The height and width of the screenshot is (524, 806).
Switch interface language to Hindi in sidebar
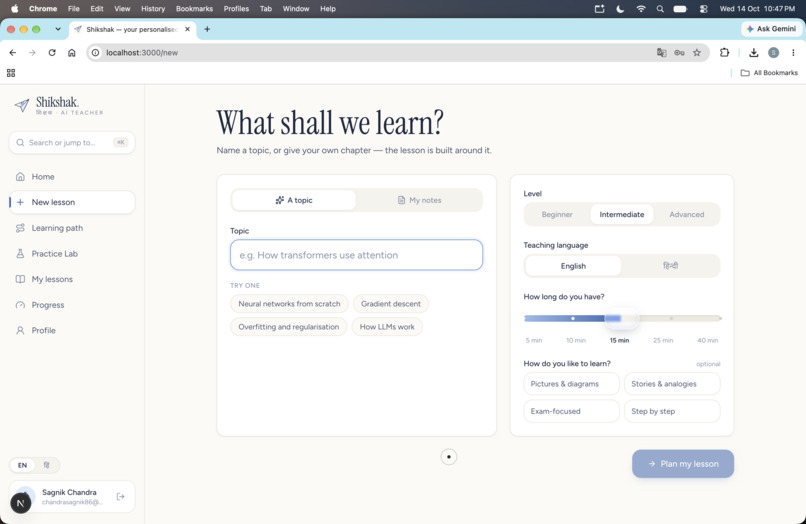(x=47, y=465)
